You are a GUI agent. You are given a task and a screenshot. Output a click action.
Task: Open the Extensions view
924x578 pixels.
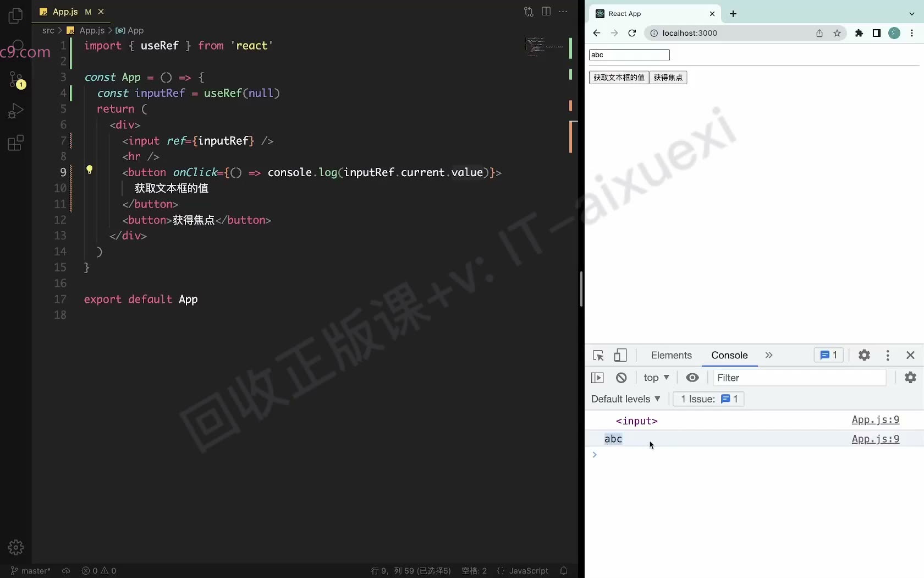[16, 143]
